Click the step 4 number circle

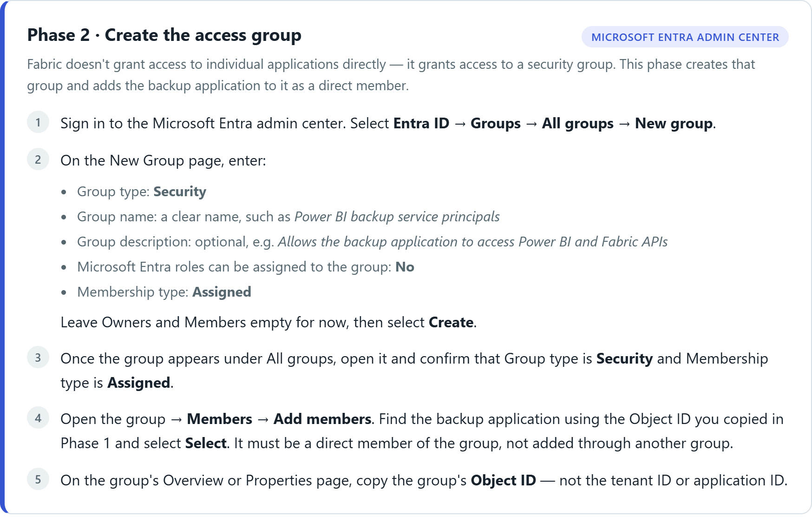(38, 418)
